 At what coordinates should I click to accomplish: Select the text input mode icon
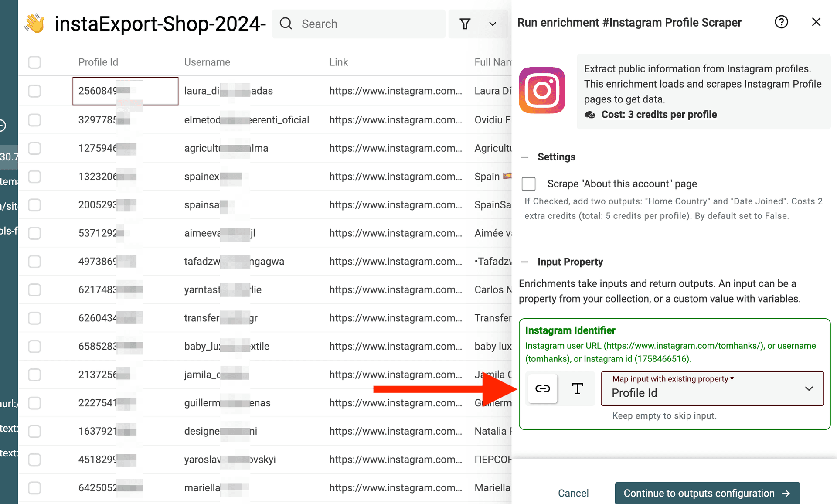pos(577,388)
